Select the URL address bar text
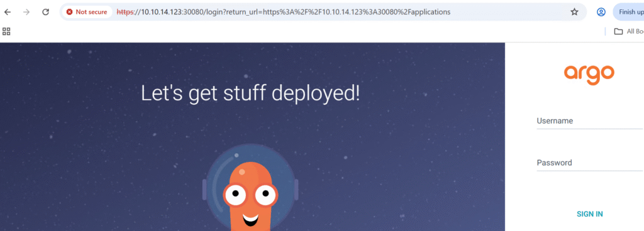This screenshot has height=231, width=644. coord(284,12)
